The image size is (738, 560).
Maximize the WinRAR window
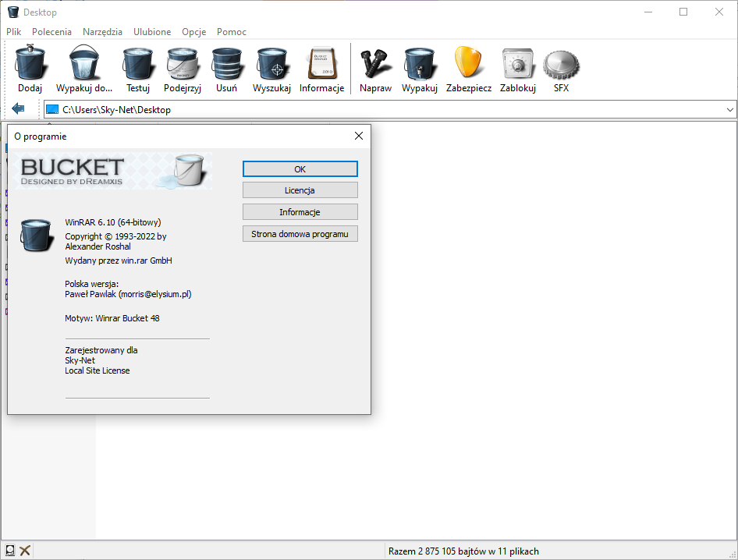683,12
